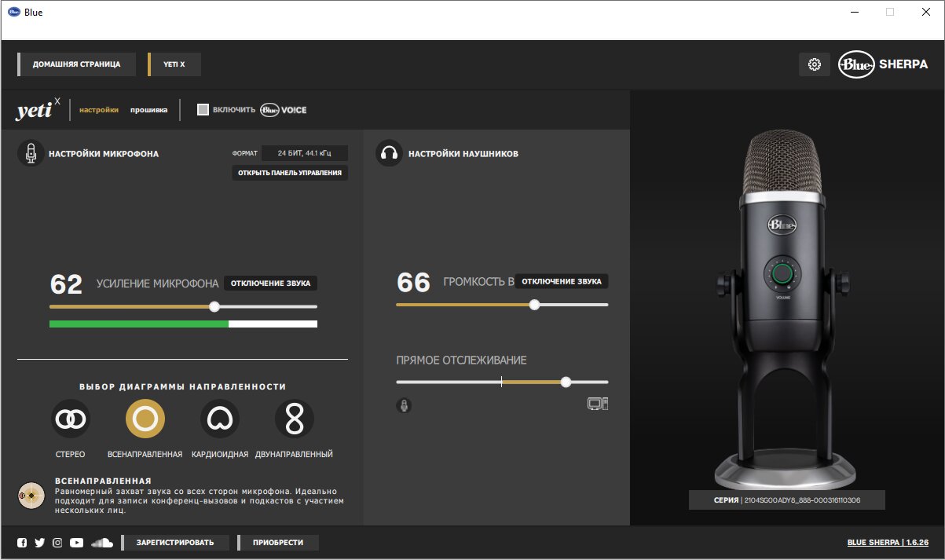Click the НАСТРОЙКИ МИКРОФОНА heading
945x560 pixels.
pyautogui.click(x=104, y=154)
